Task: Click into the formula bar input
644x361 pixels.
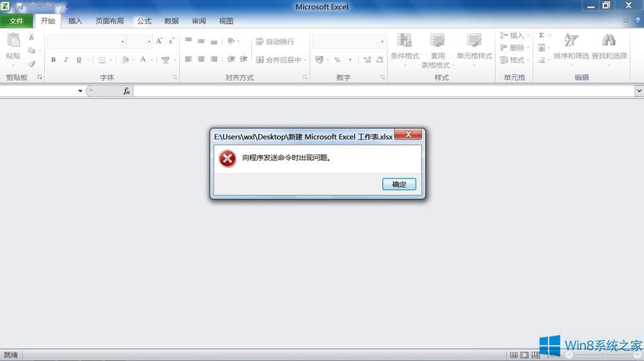Action: [x=384, y=91]
